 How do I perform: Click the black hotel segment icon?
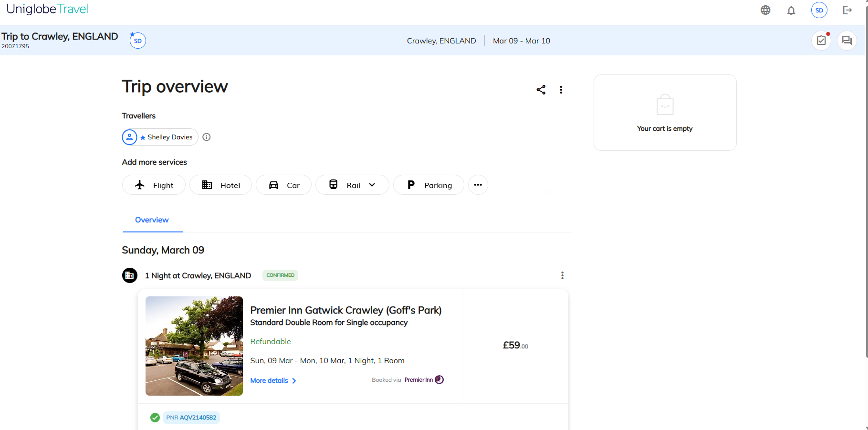click(130, 275)
